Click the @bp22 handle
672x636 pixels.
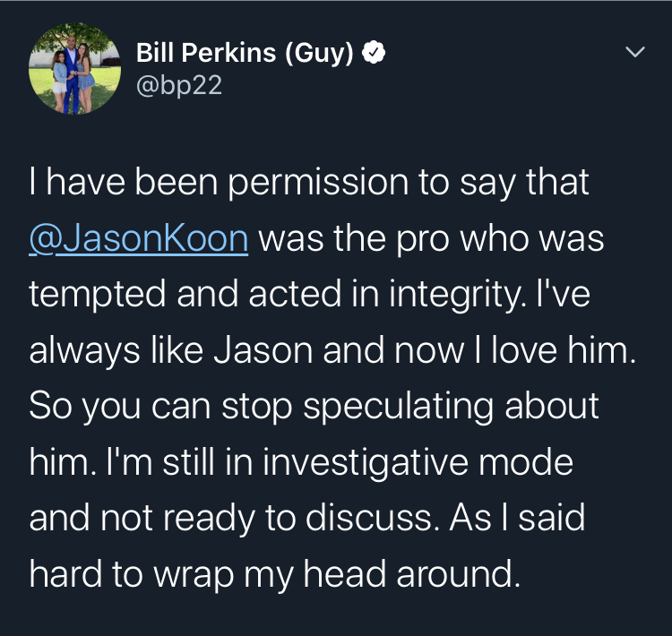(x=178, y=86)
